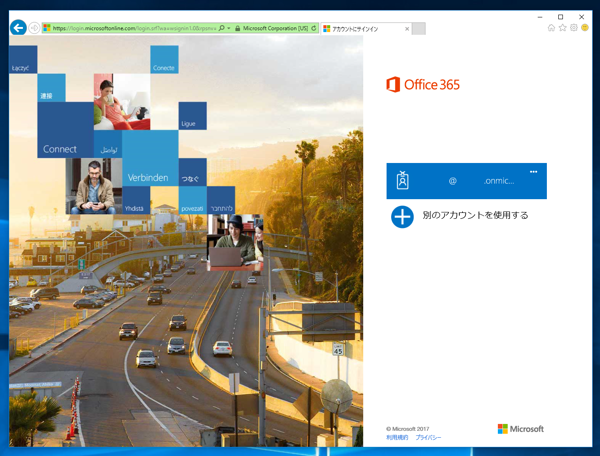
Task: Click the plus circle icon
Action: click(402, 217)
